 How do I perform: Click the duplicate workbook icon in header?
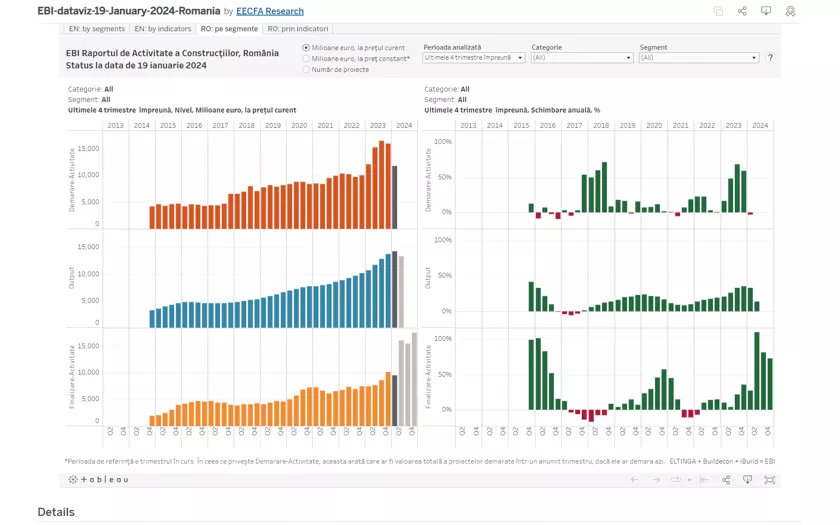point(718,11)
